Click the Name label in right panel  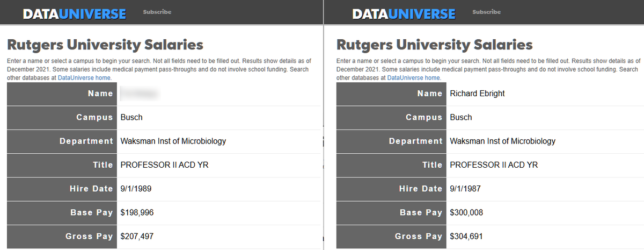click(x=430, y=94)
